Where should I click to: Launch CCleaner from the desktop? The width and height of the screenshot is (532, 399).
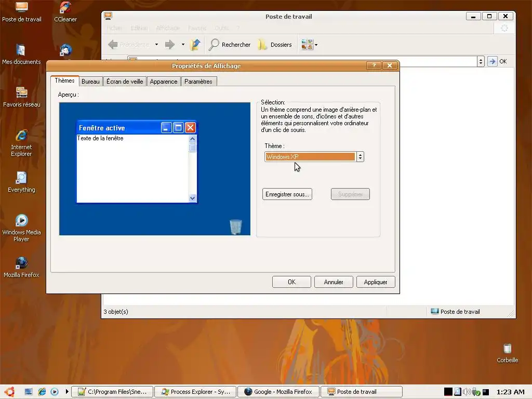pos(65,12)
